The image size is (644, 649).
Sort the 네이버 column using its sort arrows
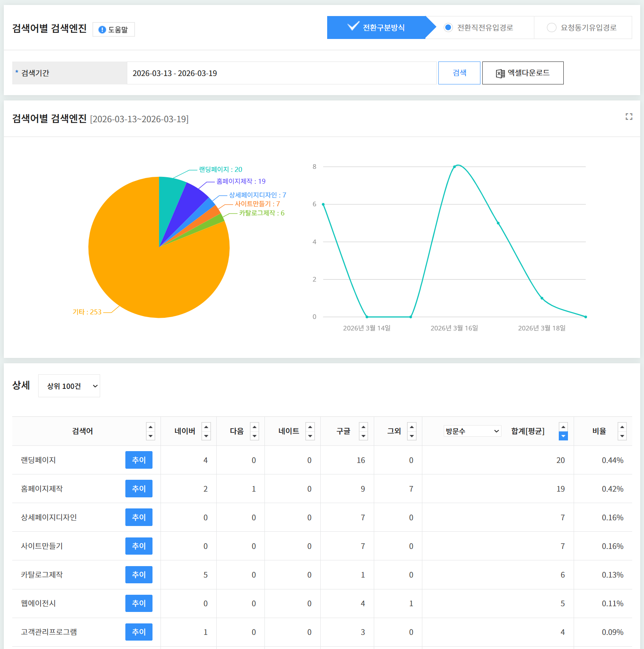(x=206, y=431)
